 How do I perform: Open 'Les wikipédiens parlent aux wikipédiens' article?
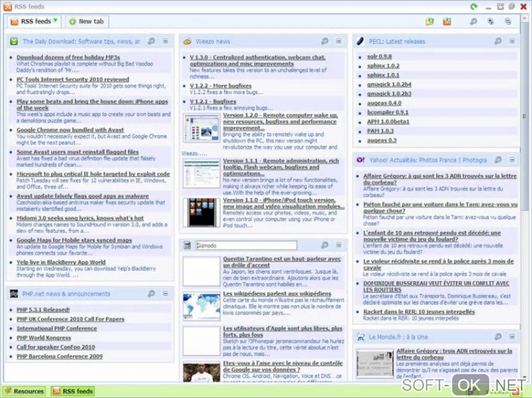[277, 294]
